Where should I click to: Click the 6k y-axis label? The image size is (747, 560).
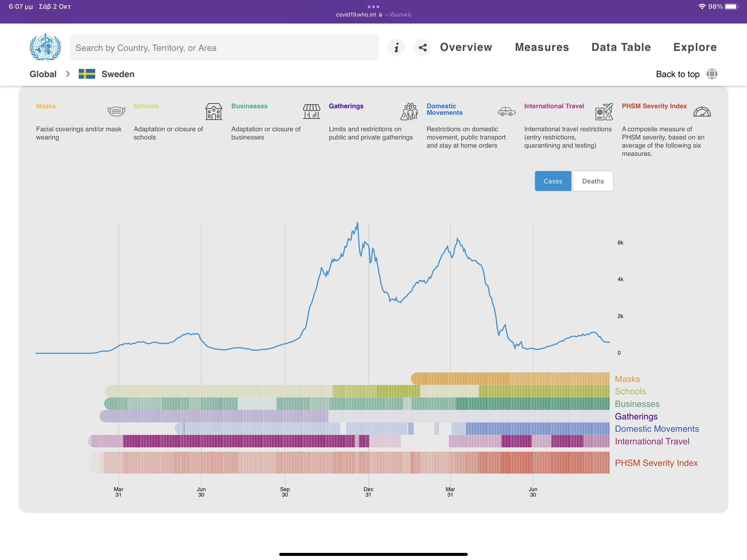click(620, 243)
